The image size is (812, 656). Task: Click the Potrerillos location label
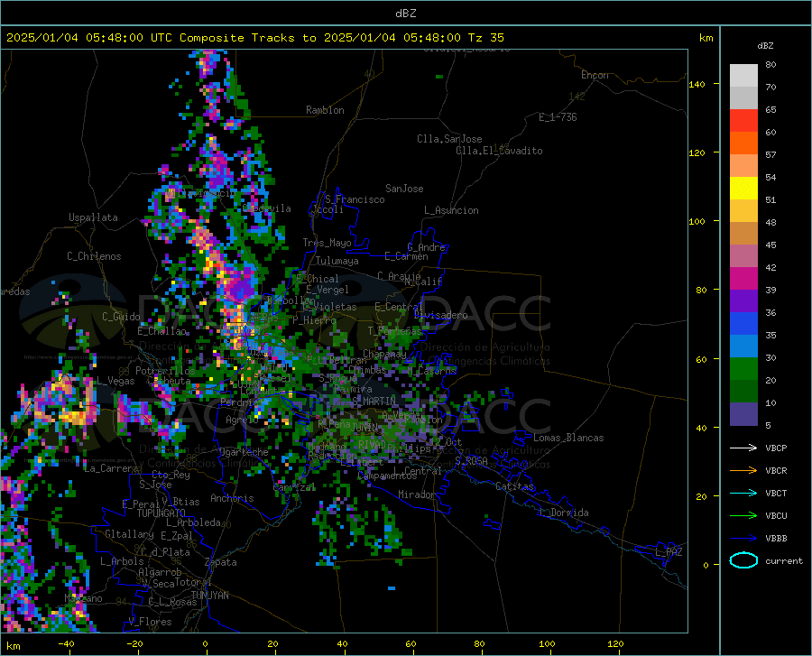[165, 371]
